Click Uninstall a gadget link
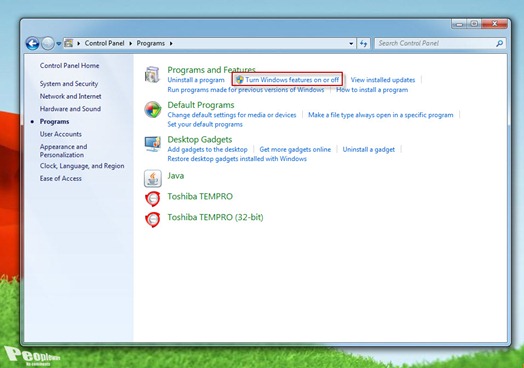524x368 pixels. [x=369, y=149]
